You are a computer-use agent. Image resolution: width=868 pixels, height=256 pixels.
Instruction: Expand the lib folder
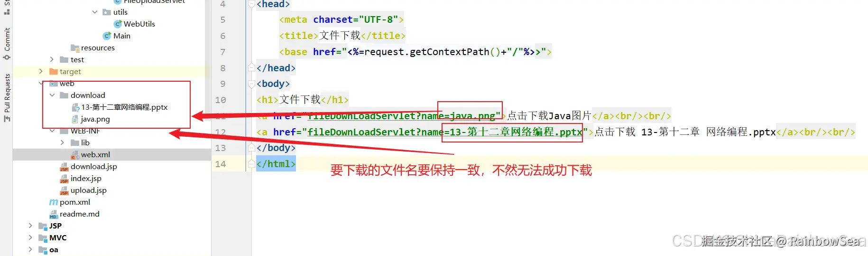tap(62, 142)
